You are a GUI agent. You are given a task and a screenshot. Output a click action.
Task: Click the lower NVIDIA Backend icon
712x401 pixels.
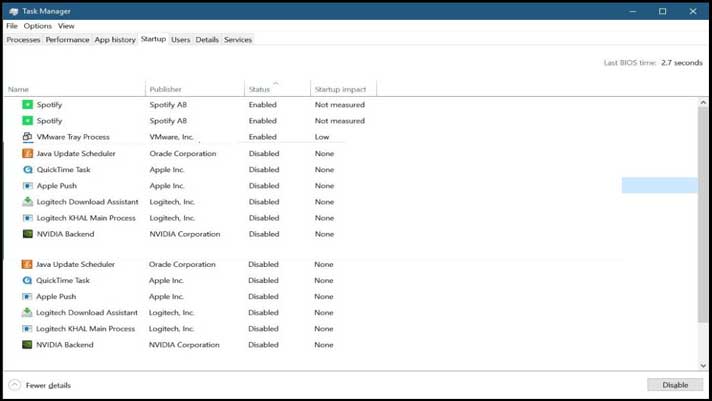[x=27, y=345]
